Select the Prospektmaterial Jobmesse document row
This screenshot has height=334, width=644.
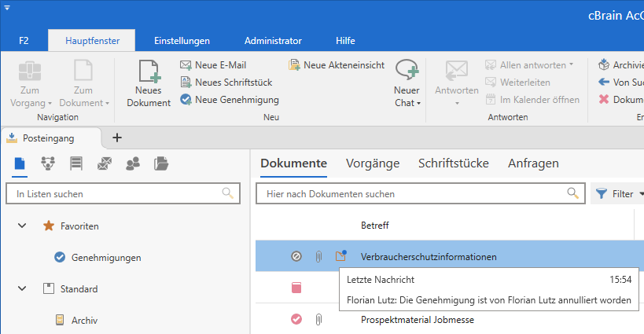417,319
